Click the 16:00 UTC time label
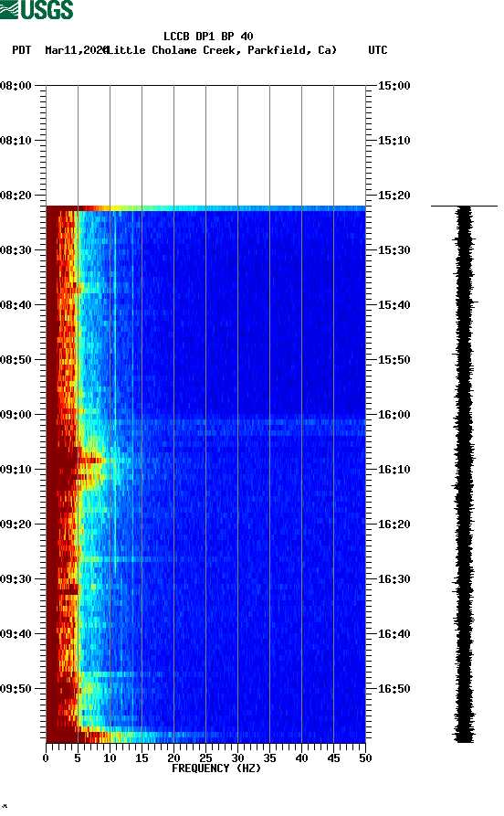Viewport: 504px width, 816px height. click(x=394, y=415)
